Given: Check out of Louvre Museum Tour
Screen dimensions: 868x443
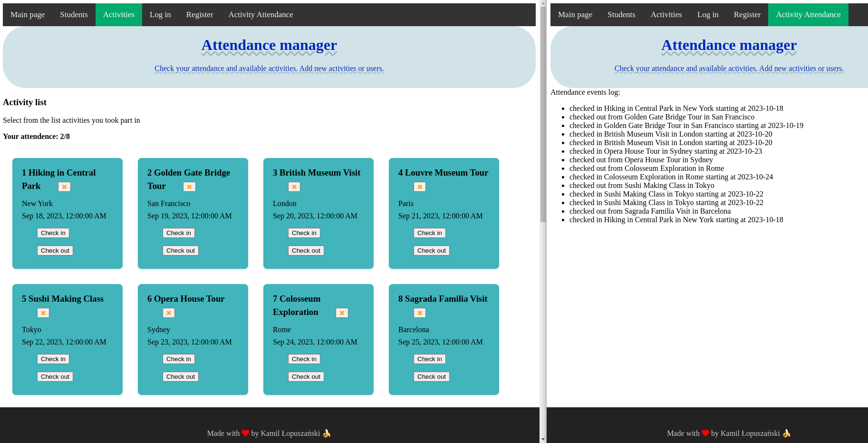Looking at the screenshot, I should tap(432, 251).
